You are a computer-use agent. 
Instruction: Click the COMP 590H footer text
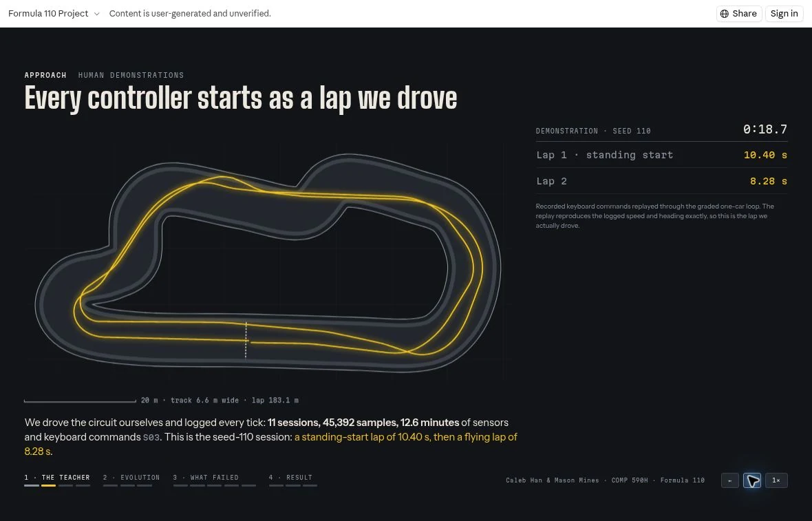tap(629, 480)
